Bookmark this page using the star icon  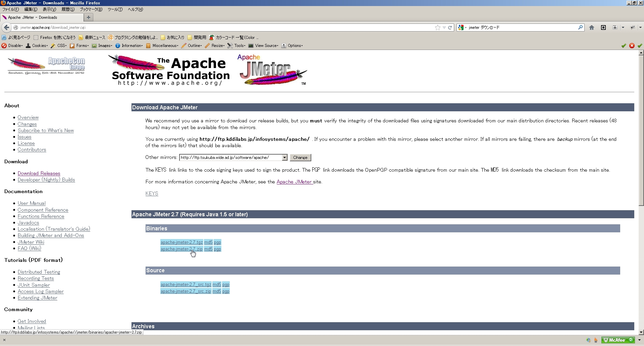pos(437,27)
